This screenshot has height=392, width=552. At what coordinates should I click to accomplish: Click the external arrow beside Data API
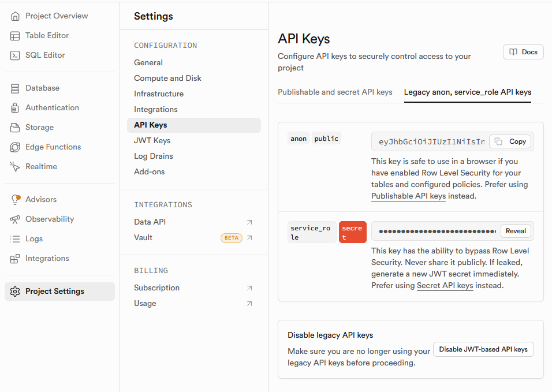point(249,222)
